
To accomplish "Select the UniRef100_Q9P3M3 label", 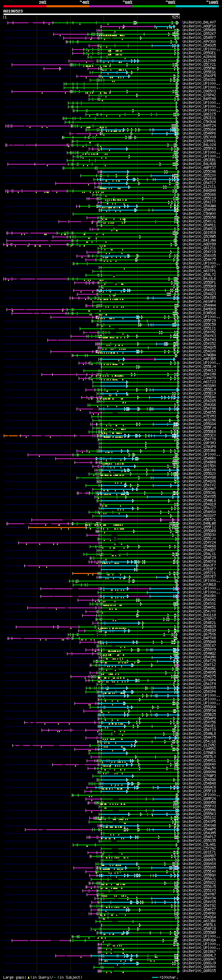I will tap(199, 443).
